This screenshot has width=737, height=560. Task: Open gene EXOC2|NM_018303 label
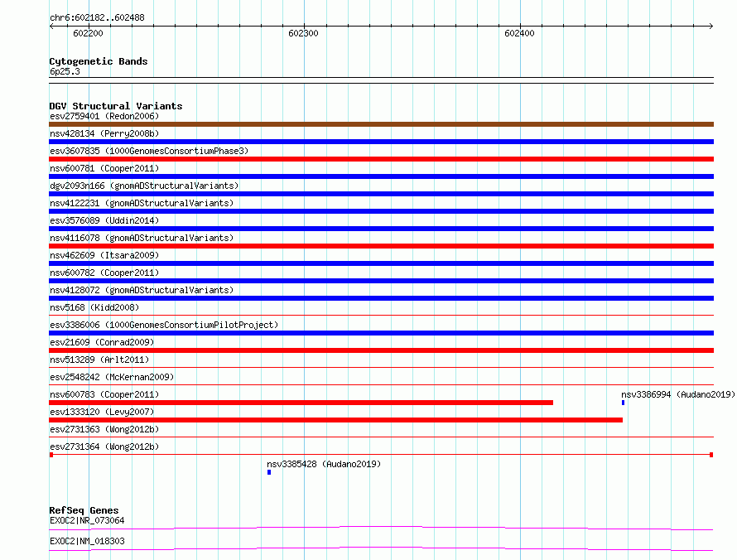(87, 541)
